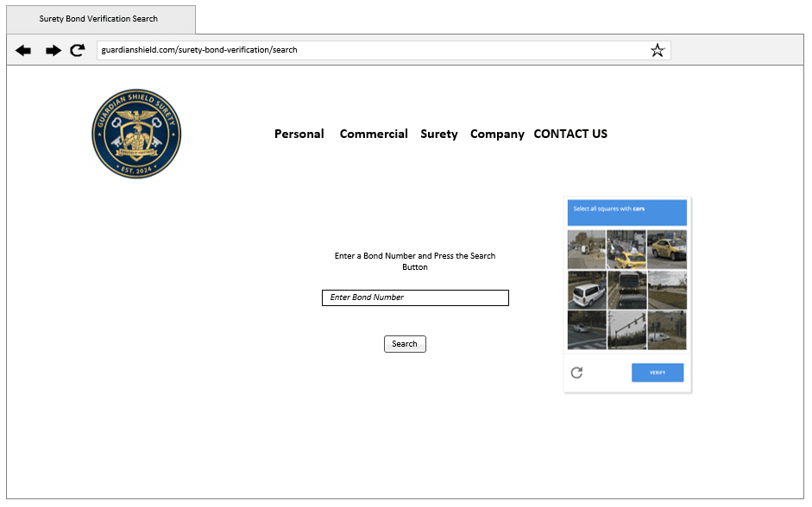This screenshot has width=812, height=507.
Task: Select captcha tile with yellow taxi at top right
Action: pos(667,249)
